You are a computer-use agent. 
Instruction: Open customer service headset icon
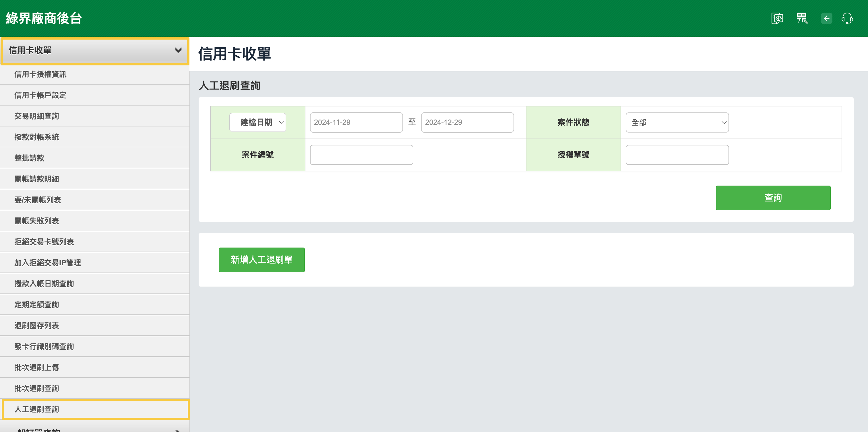847,18
